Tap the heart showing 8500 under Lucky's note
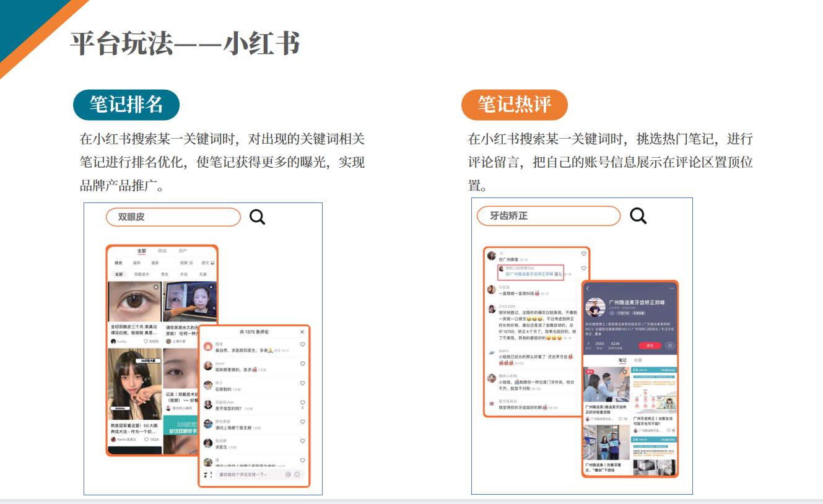823x504 pixels. pyautogui.click(x=146, y=341)
